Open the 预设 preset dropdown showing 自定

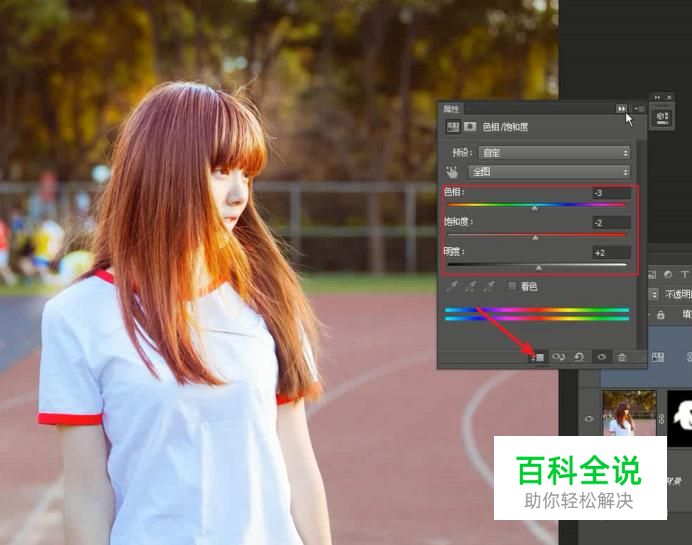coord(554,153)
